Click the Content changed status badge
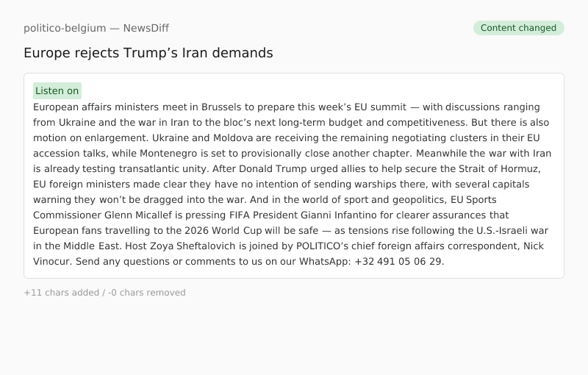Image resolution: width=588 pixels, height=375 pixels. click(x=518, y=28)
